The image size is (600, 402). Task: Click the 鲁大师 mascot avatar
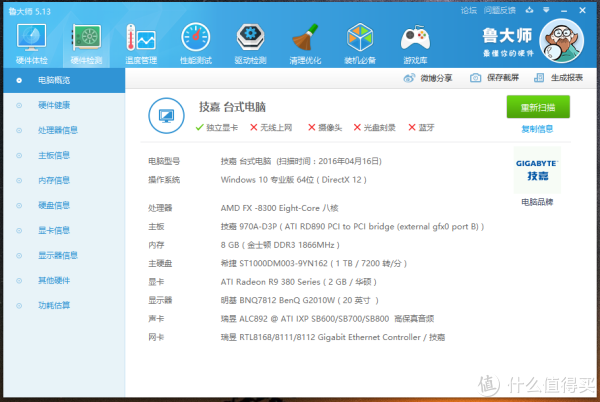click(x=561, y=41)
